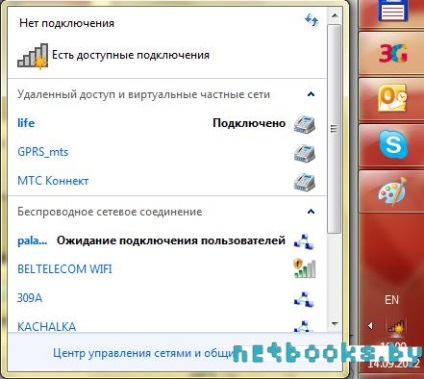
Task: Click the ad hoc icon beside KACHALKA
Action: [x=304, y=326]
